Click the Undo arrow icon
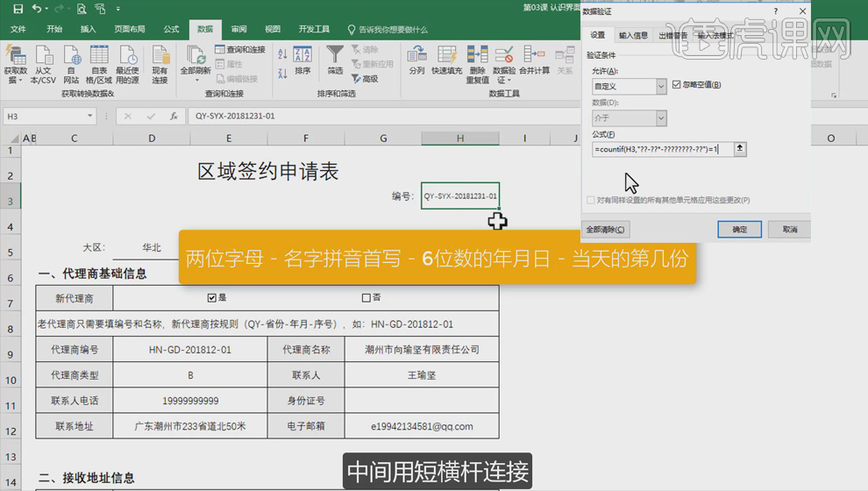This screenshot has width=868, height=491. (37, 9)
